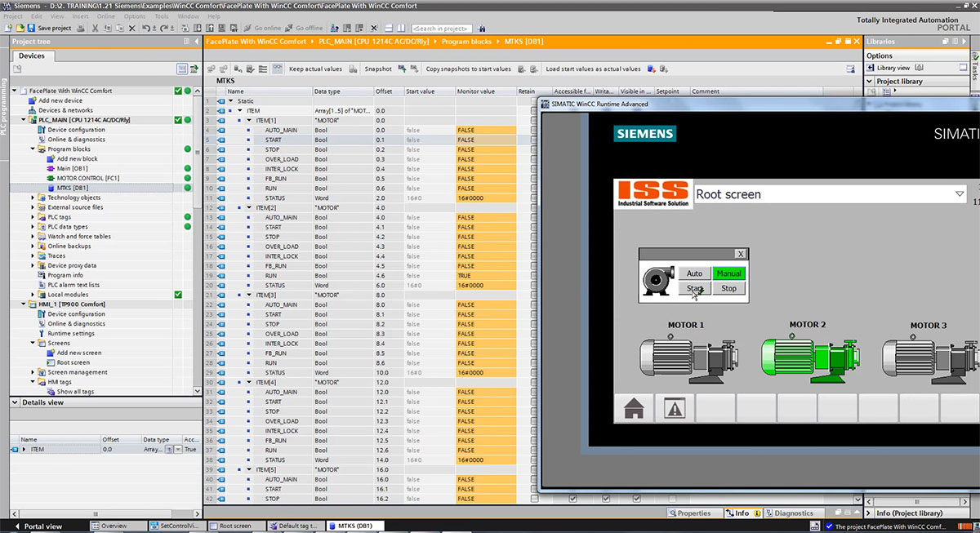This screenshot has width=980, height=533.
Task: Toggle Accessible checkbox in ITEM[5] STOP row
Action: [572, 499]
